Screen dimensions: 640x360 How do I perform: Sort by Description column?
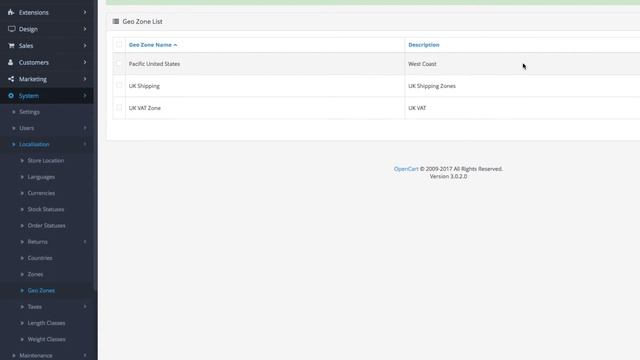424,45
